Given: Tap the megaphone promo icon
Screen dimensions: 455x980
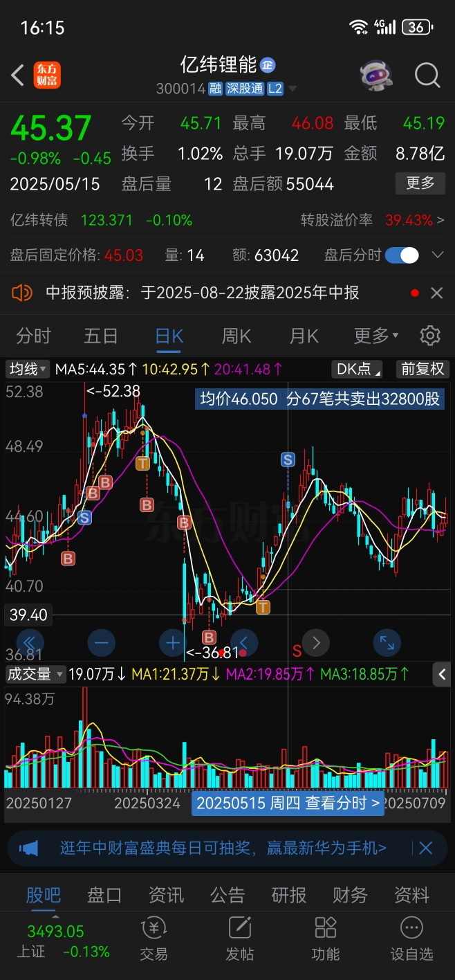Looking at the screenshot, I should click(x=28, y=848).
